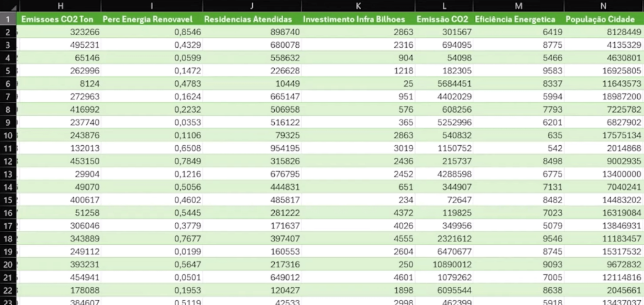The width and height of the screenshot is (644, 305).
Task: Select cell with value 898740
Action: point(252,31)
